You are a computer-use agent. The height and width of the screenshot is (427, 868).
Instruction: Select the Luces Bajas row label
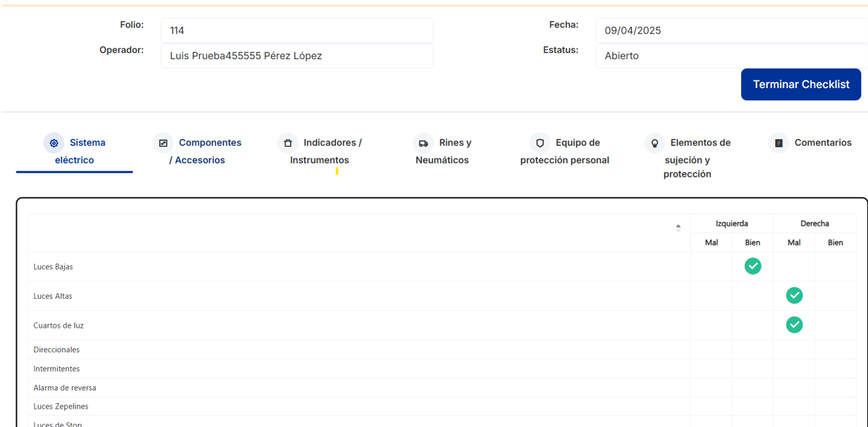point(53,267)
